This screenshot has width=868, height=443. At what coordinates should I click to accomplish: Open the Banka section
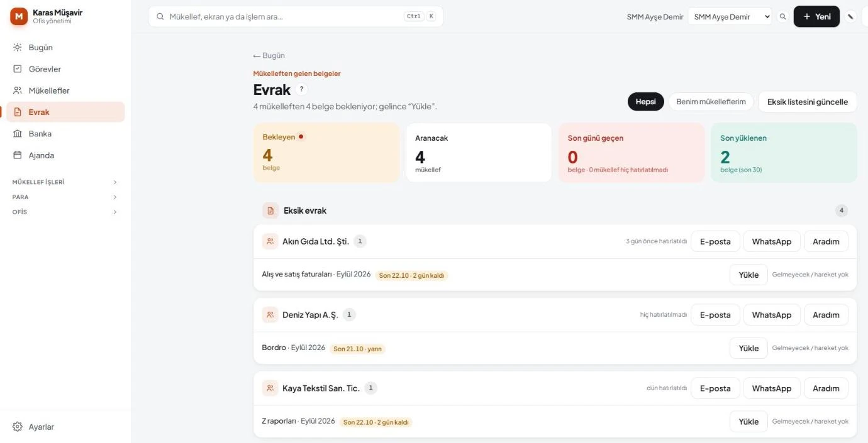pos(65,134)
